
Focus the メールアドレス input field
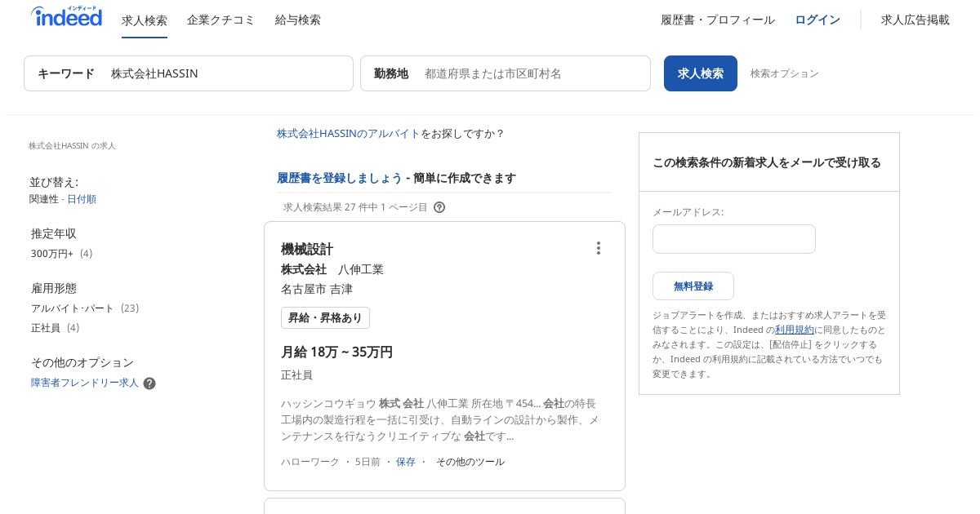[x=734, y=239]
